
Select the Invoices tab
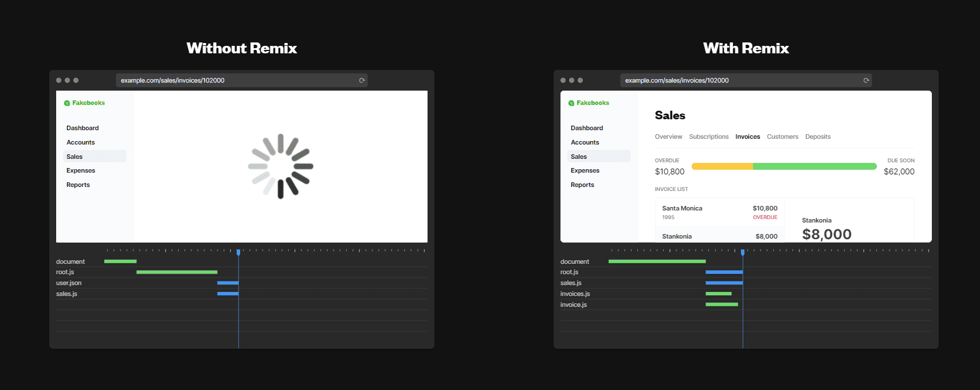[748, 136]
